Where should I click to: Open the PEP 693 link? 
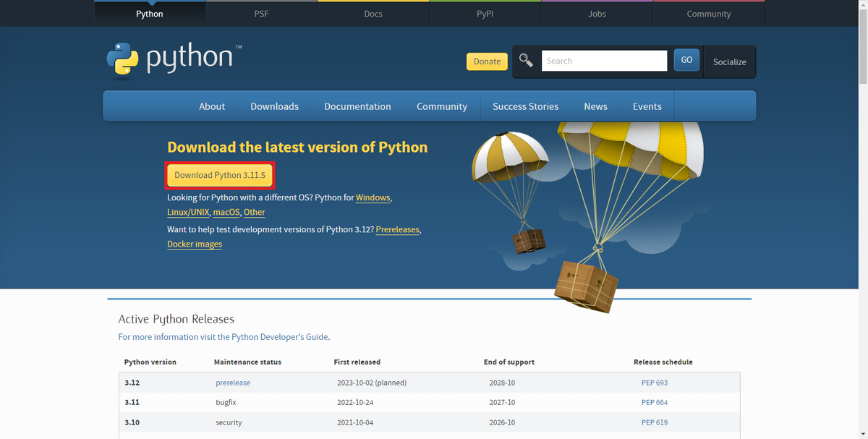[x=655, y=383]
